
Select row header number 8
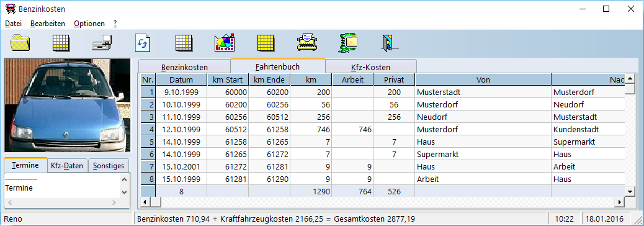coord(148,179)
